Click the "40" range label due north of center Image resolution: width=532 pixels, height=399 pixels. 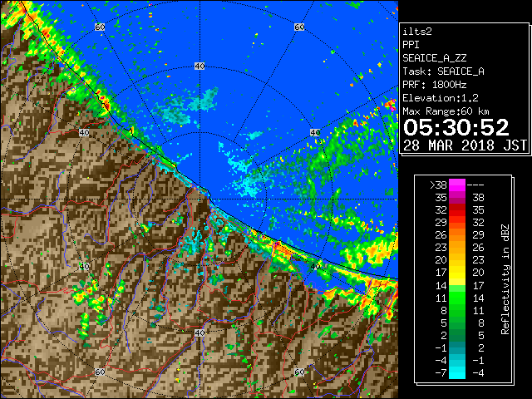(199, 66)
